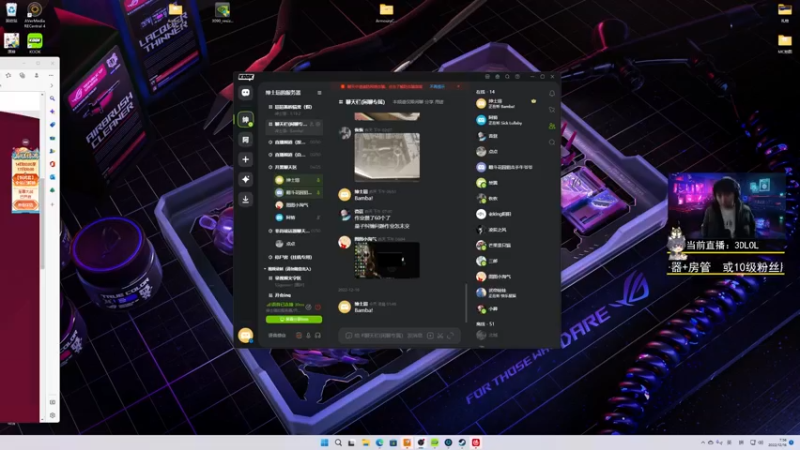Viewport: 800px width, 450px height.
Task: Open the top-right desktop folder icon
Action: tap(785, 12)
